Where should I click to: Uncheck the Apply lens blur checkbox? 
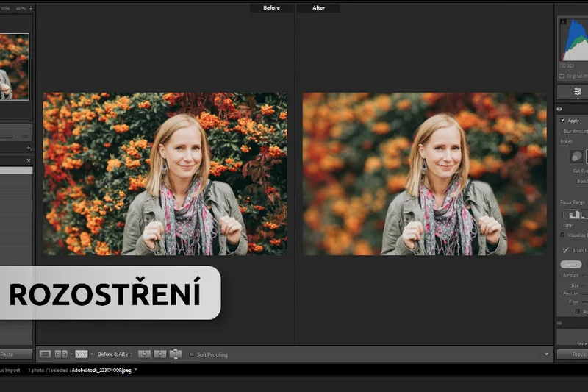tap(563, 120)
